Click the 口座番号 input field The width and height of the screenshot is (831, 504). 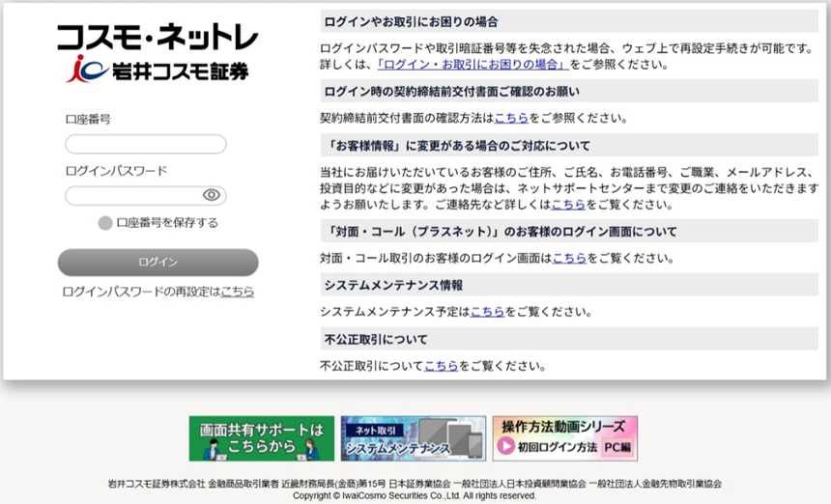pyautogui.click(x=145, y=144)
